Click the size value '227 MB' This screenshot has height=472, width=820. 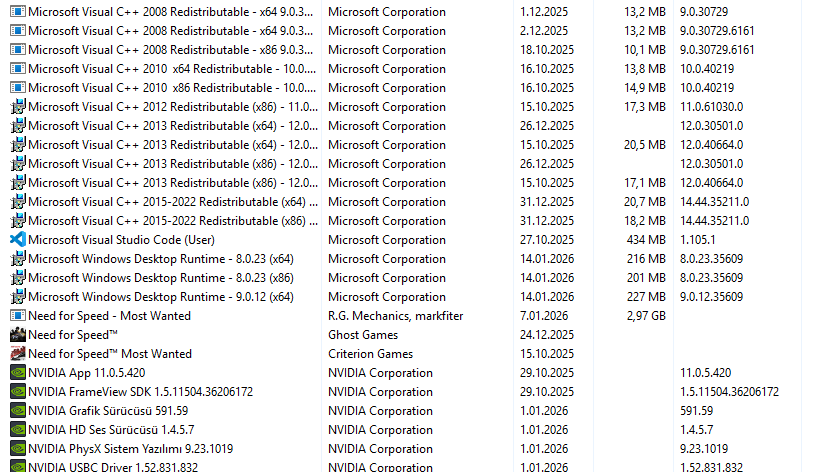pyautogui.click(x=646, y=297)
